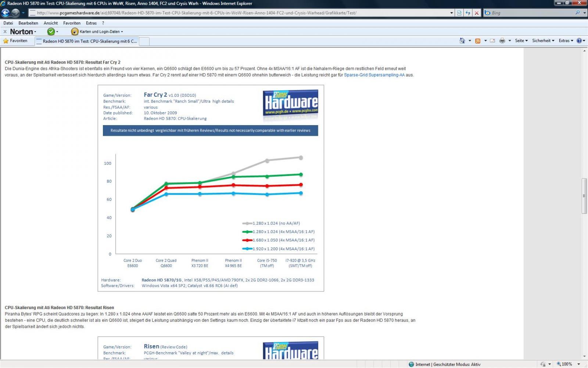Click the Phenom II X3 720 BE axis label
Viewport: 588px width, 368px height.
coord(200,263)
